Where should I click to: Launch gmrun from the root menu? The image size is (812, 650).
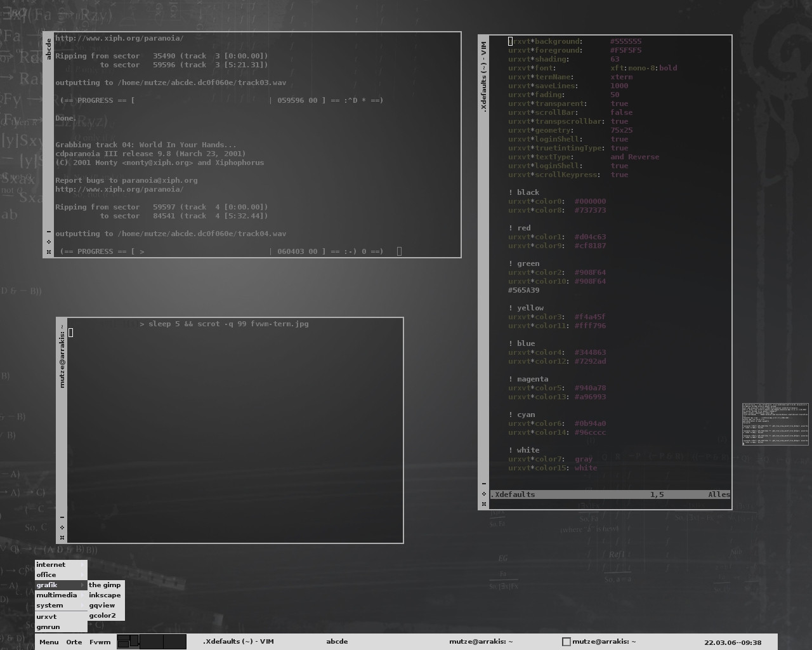pos(61,627)
